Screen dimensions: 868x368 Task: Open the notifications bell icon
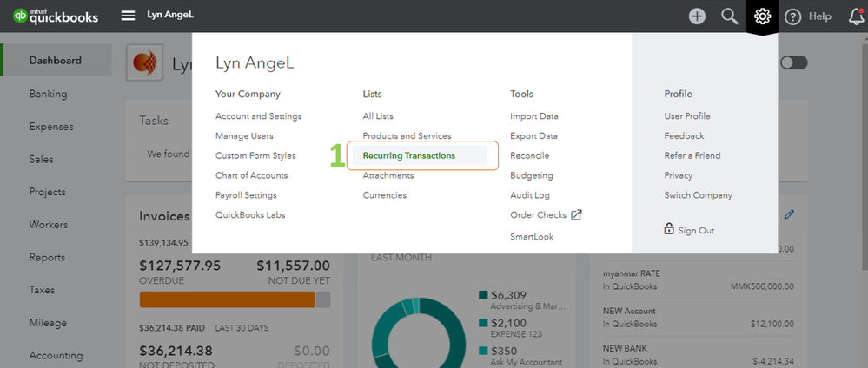click(857, 16)
